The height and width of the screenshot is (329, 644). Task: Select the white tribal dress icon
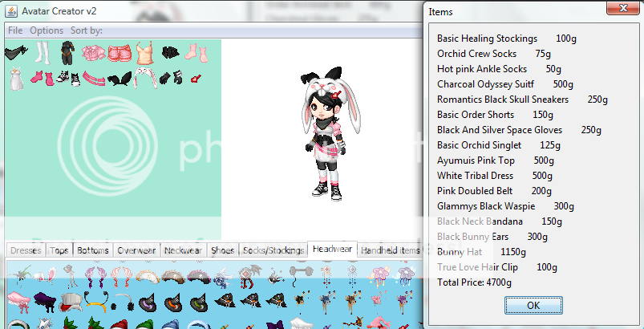(14, 79)
